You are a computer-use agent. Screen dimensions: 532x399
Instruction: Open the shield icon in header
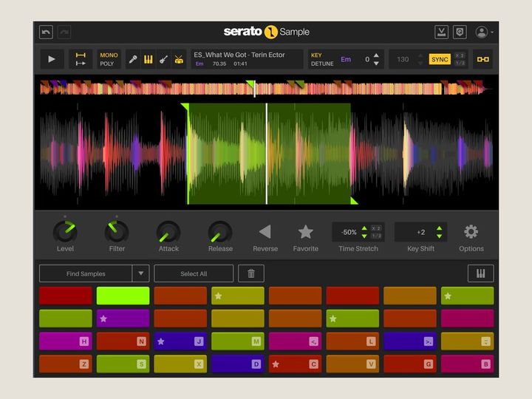pyautogui.click(x=460, y=33)
